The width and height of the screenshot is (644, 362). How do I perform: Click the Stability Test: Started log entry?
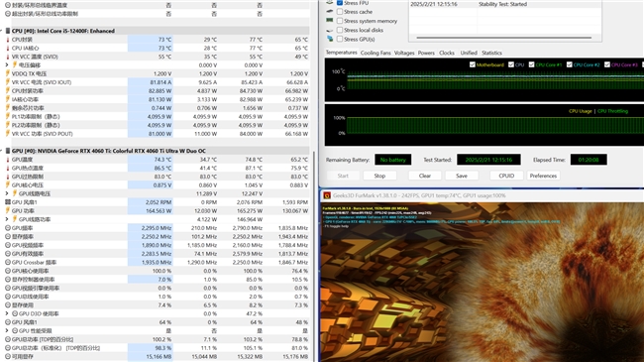click(x=502, y=4)
